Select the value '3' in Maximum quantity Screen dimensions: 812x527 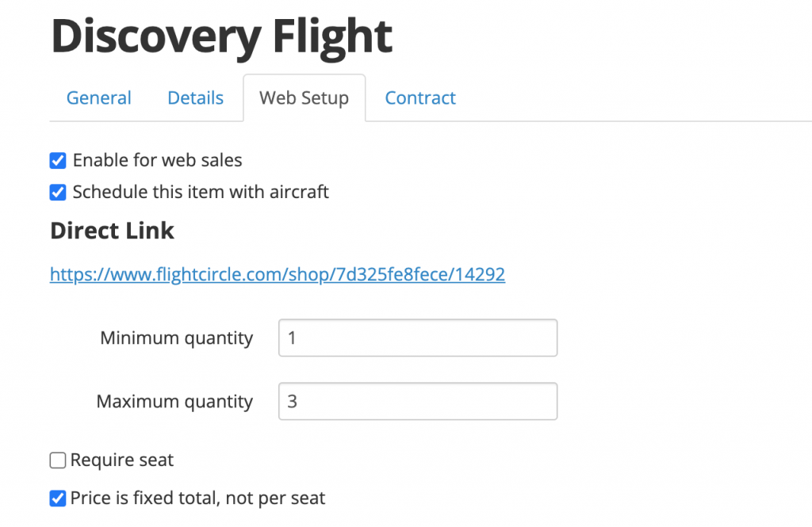coord(293,401)
